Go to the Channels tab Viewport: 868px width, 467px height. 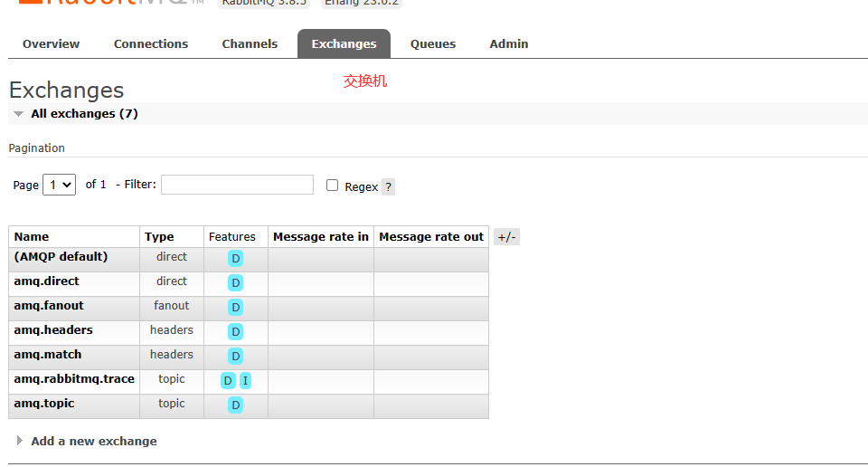click(250, 43)
